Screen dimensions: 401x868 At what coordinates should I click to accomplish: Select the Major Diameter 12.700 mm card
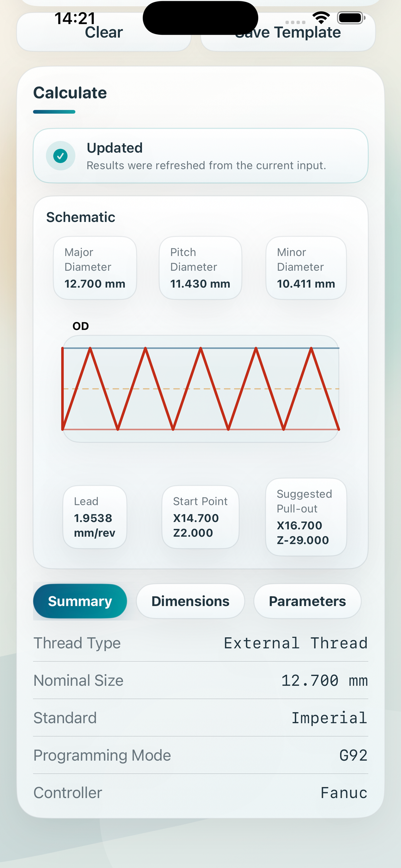pos(95,268)
